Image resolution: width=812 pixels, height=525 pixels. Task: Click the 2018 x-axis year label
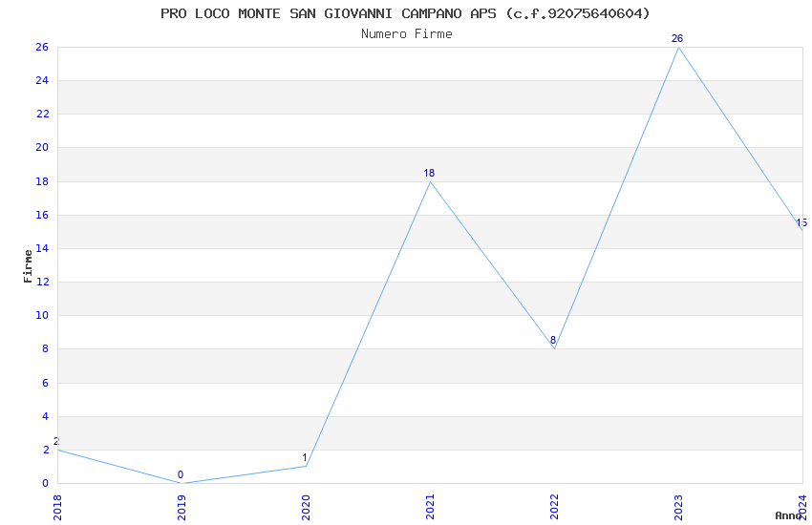click(57, 508)
